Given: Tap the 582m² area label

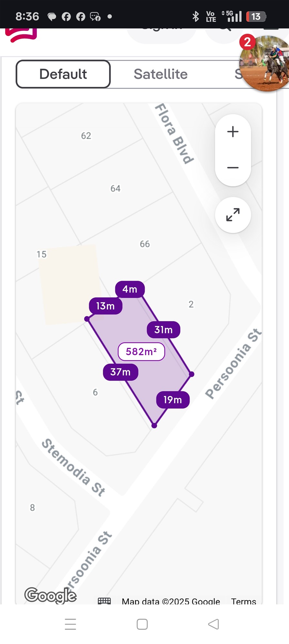Looking at the screenshot, I should pyautogui.click(x=141, y=351).
